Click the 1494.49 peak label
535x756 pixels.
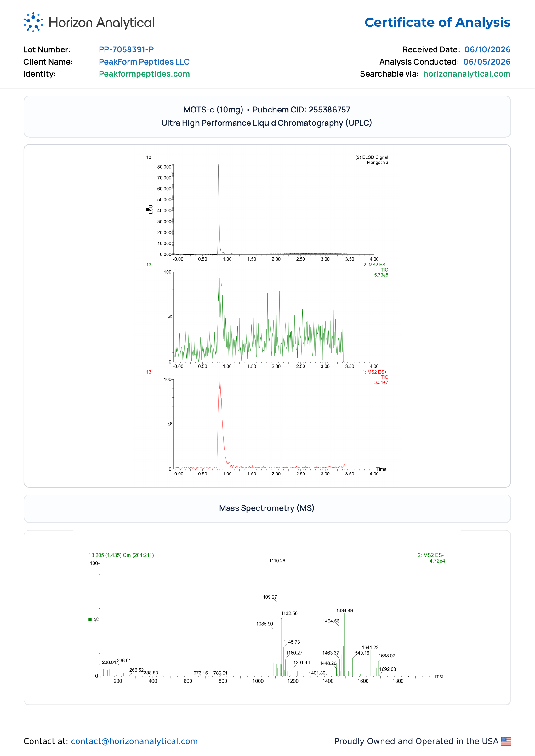(x=344, y=611)
